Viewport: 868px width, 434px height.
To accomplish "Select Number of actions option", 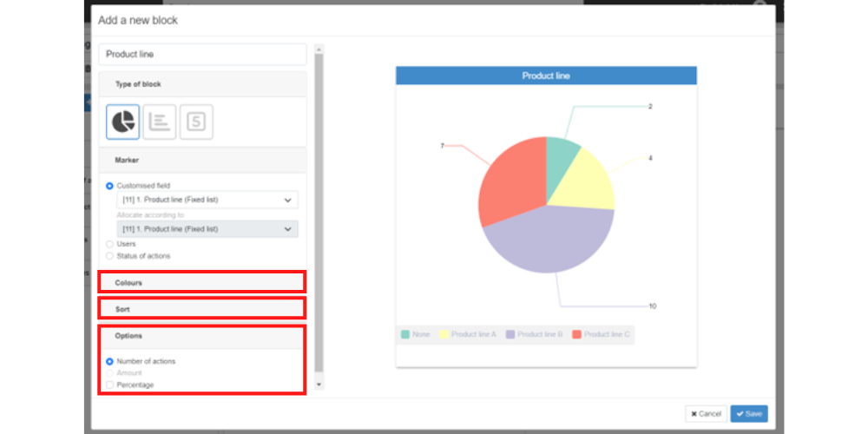I will pyautogui.click(x=109, y=361).
